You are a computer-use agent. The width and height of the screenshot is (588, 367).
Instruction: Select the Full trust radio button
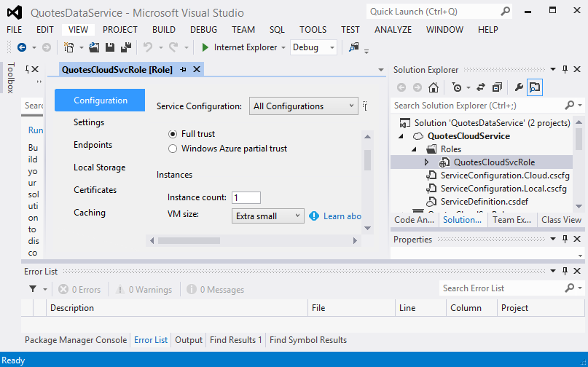(173, 134)
